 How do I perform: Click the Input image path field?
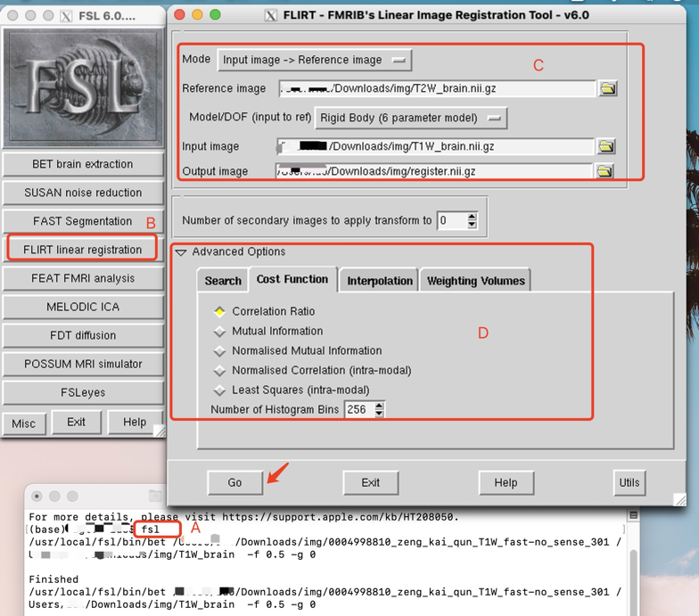[435, 146]
